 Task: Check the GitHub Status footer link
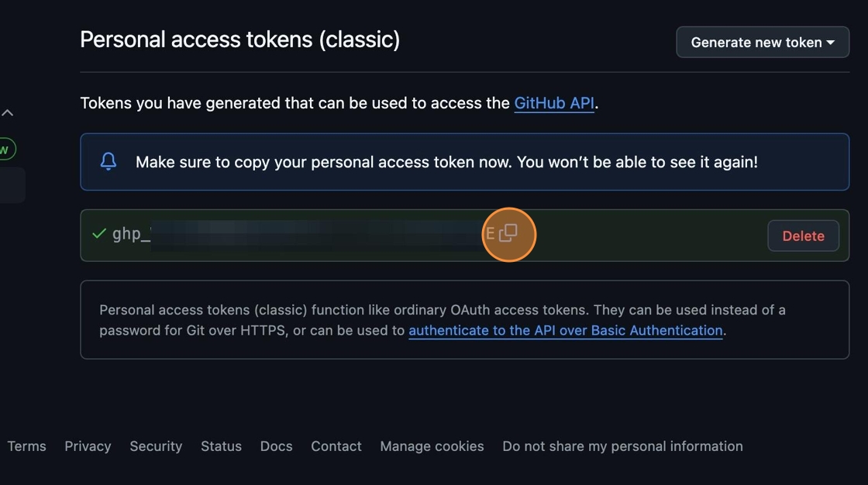(221, 446)
